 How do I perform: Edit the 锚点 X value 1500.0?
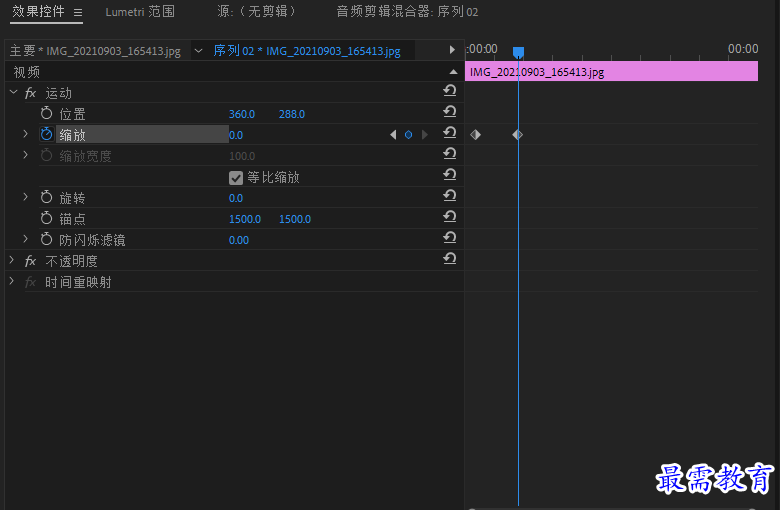[245, 219]
